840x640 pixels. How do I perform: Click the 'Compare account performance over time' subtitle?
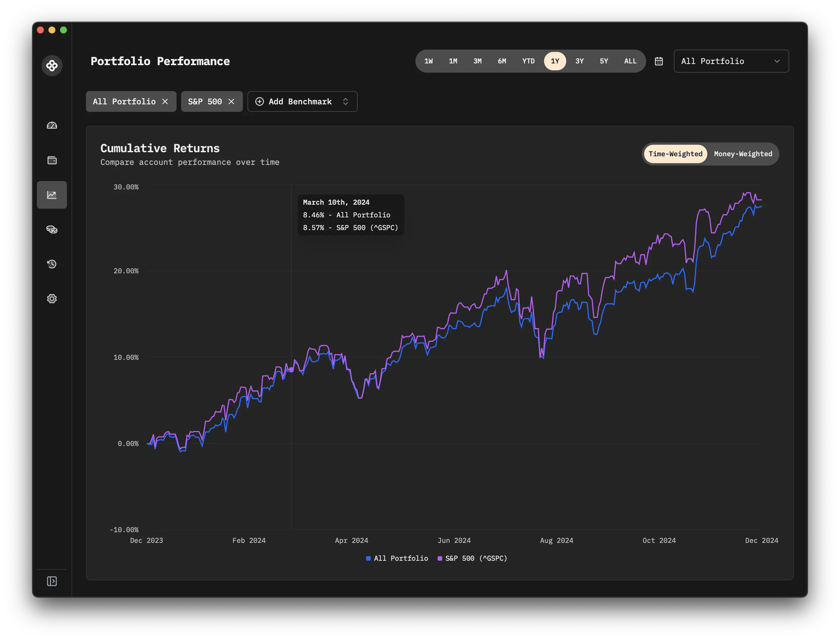[190, 162]
